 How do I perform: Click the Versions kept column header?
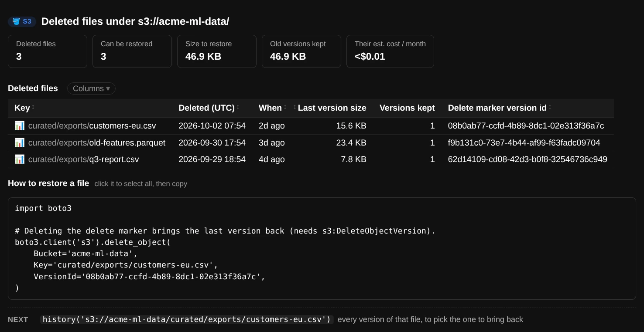click(407, 108)
